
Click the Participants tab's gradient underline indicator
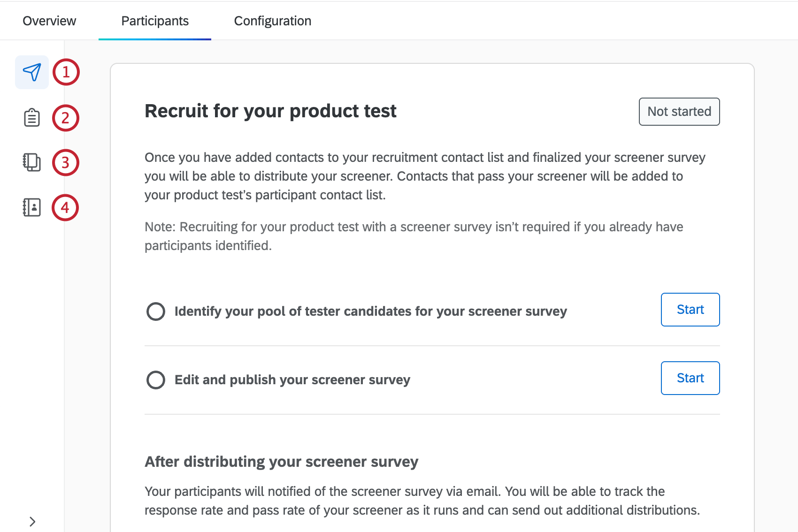(155, 40)
